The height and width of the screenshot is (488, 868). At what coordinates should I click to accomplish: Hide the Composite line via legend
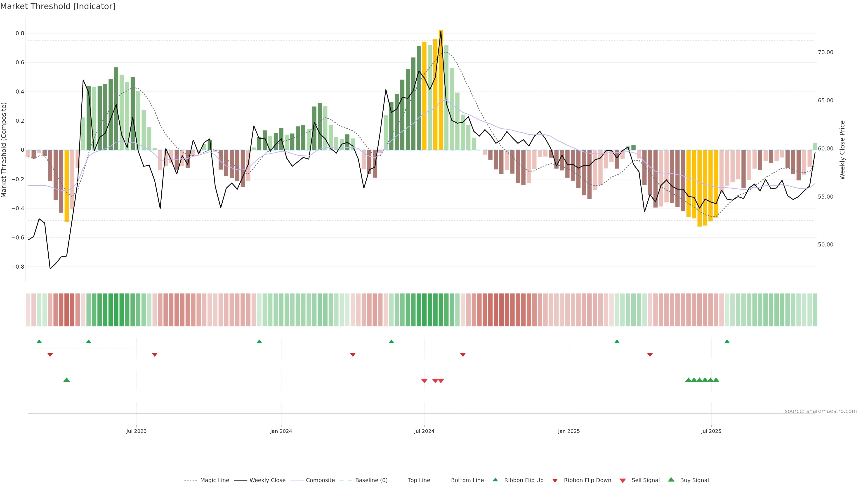320,480
